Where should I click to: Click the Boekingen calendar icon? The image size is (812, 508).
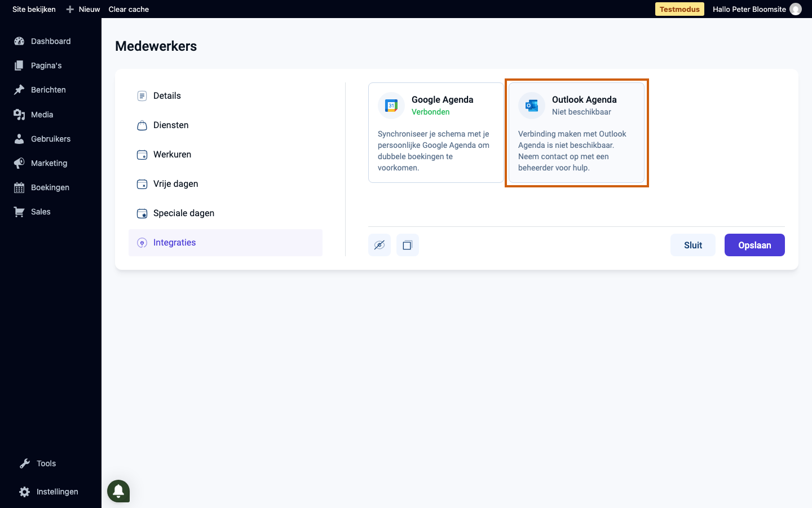pos(19,187)
